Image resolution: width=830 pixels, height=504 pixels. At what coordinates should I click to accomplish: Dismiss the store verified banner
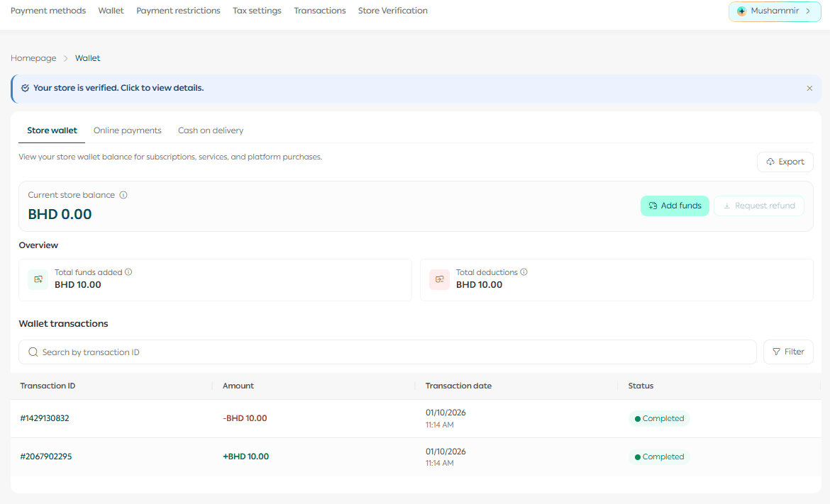click(809, 89)
